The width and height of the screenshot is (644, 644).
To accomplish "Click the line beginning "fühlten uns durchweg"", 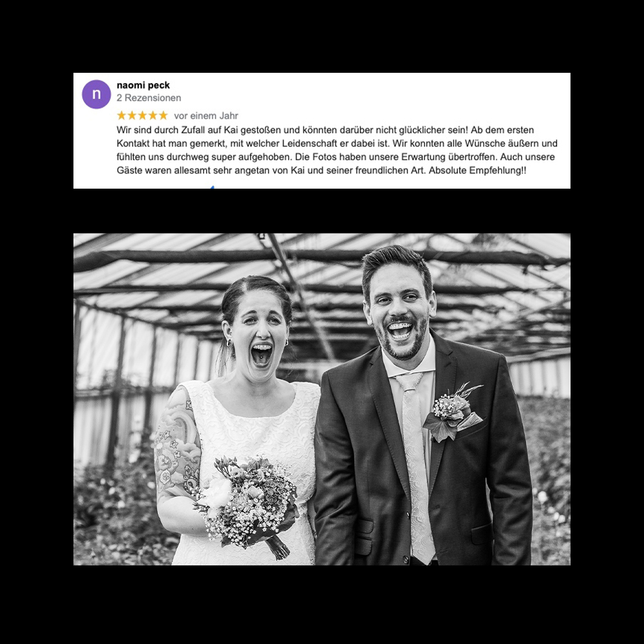I will coord(336,157).
